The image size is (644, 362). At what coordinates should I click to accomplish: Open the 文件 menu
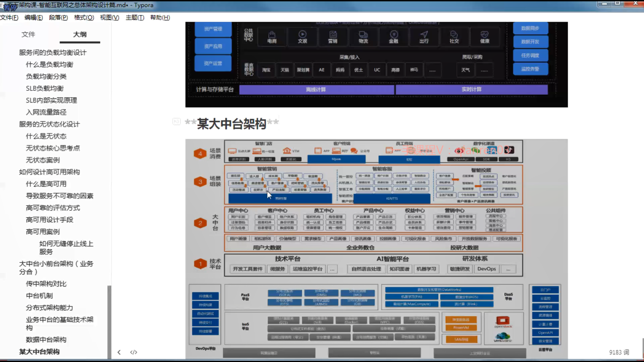[x=9, y=17]
